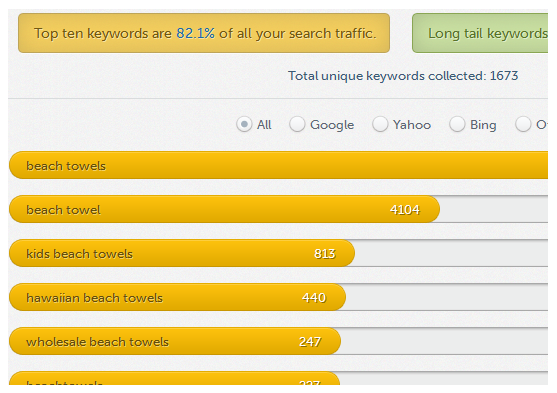Select the All radio button

(244, 124)
